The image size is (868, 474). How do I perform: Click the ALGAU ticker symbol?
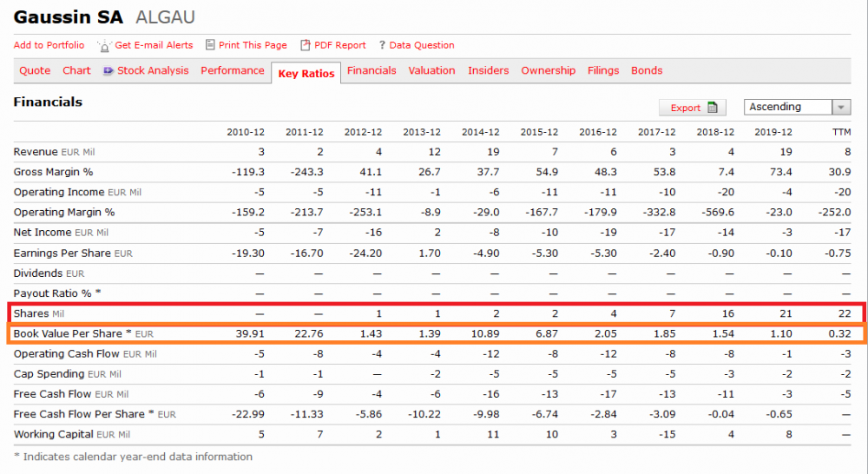[165, 17]
